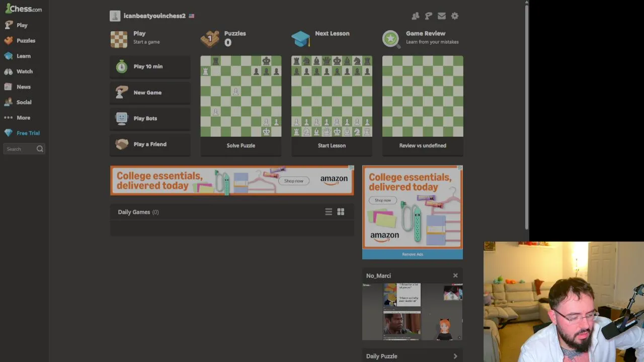Click the Start Lesson button
This screenshot has height=362, width=644.
(332, 145)
